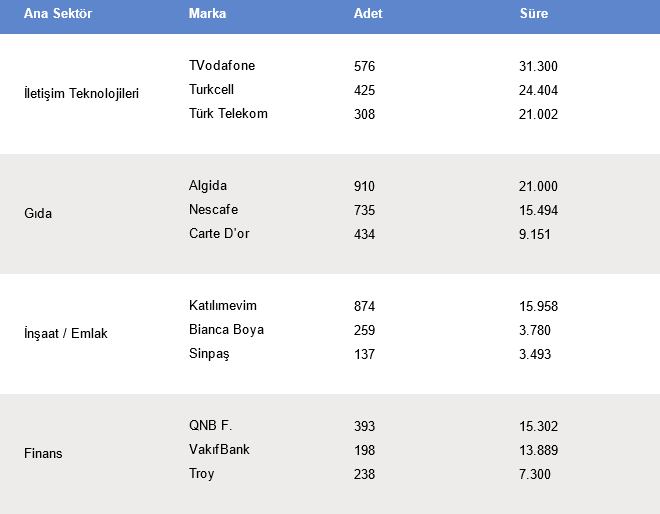Screen dimensions: 660x514
Task: Click the VakıfBank brand name
Action: (219, 450)
